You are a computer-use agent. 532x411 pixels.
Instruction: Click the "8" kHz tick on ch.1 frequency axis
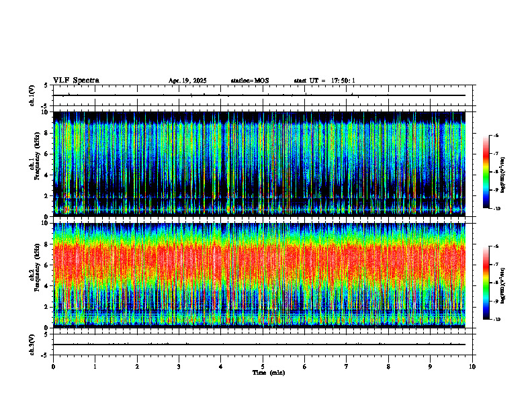pyautogui.click(x=47, y=133)
